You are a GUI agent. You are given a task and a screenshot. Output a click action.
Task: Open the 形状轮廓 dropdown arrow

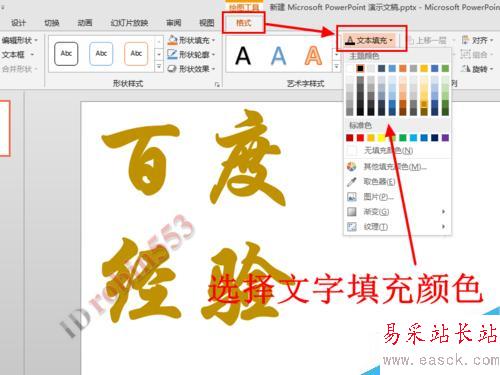[x=213, y=54]
